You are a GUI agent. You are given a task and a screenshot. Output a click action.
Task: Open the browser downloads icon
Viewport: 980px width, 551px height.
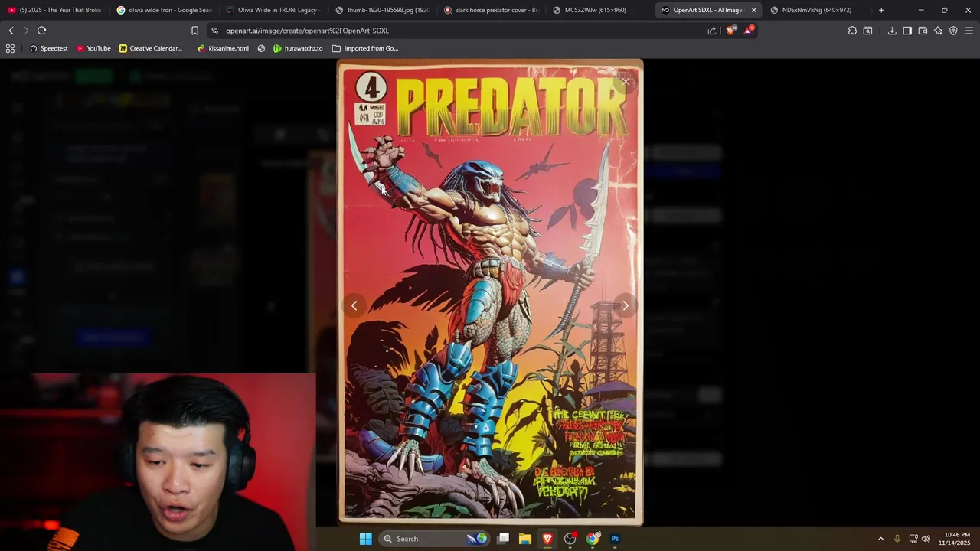pos(892,31)
